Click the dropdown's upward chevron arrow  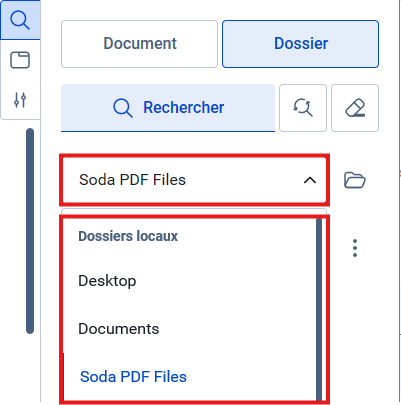pos(310,180)
